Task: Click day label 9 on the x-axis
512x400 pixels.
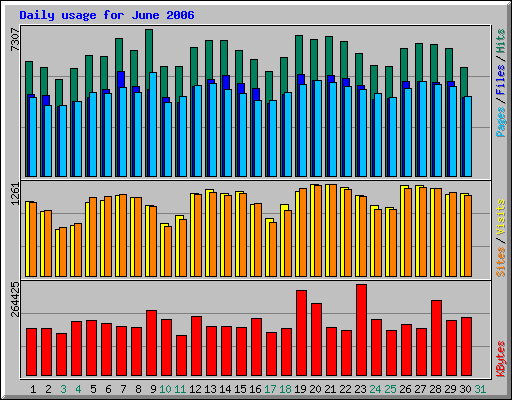Action: pyautogui.click(x=153, y=389)
